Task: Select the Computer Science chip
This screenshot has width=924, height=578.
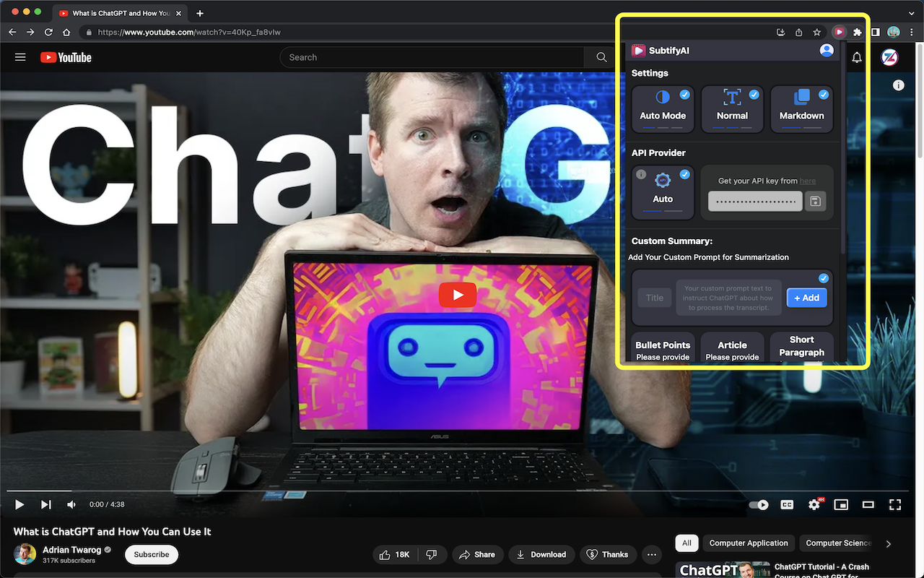Action: click(x=838, y=543)
